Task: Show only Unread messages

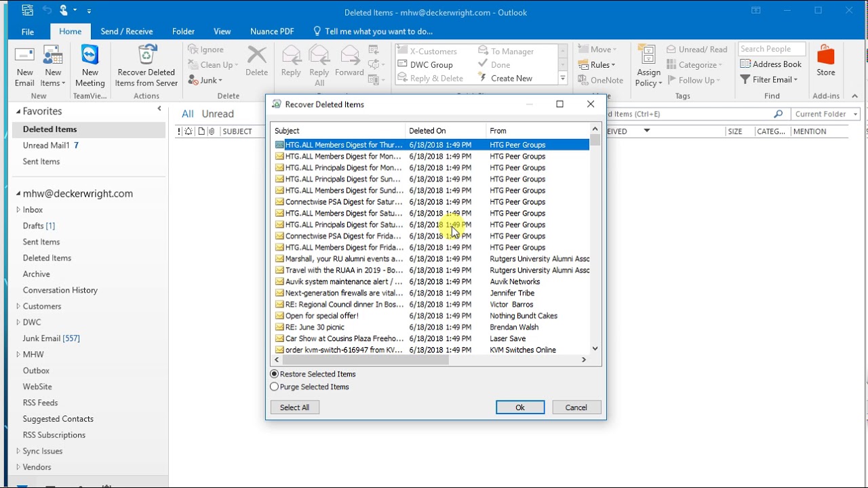Action: click(218, 114)
